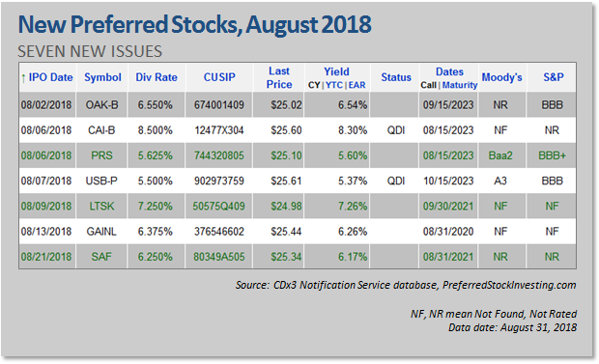The height and width of the screenshot is (364, 599).
Task: Switch yield view to YTC
Action: click(334, 85)
